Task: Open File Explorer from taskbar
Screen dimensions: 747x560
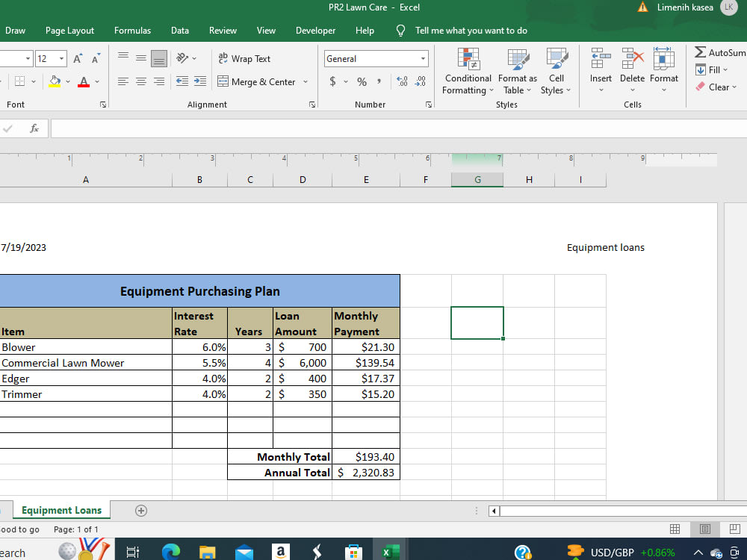Action: click(x=207, y=552)
